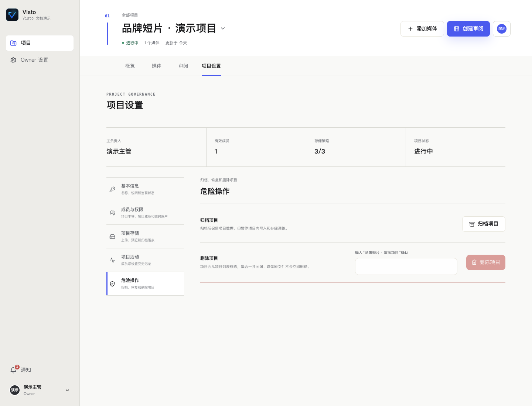
Task: Click the 更新于 今天 text
Action: tap(176, 43)
